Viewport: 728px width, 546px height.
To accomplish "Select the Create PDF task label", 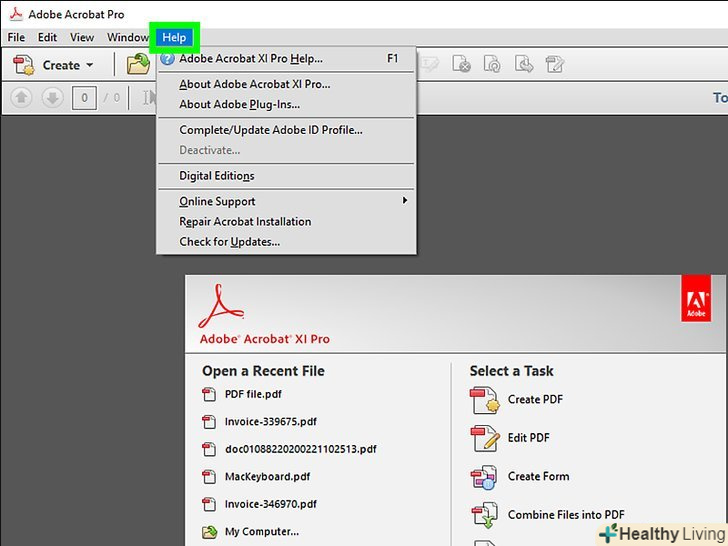I will [x=535, y=399].
